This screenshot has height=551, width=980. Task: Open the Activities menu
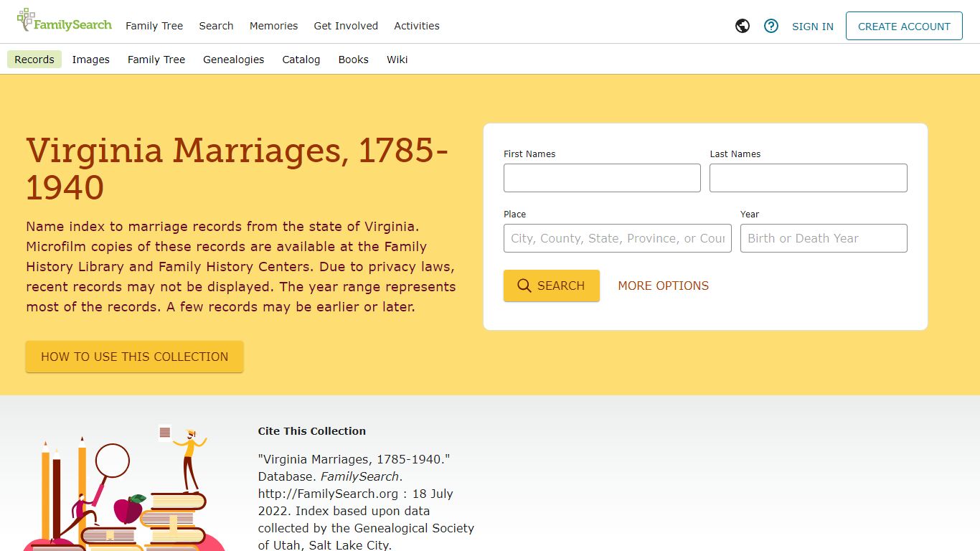click(417, 26)
